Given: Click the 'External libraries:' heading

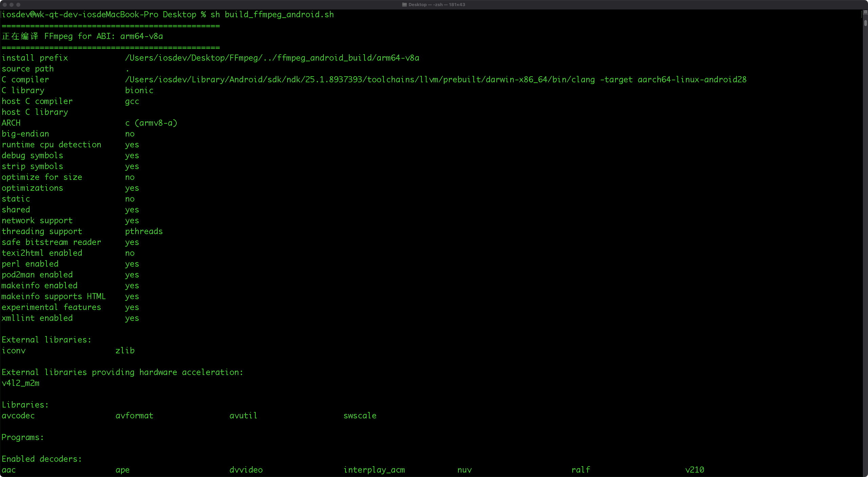Looking at the screenshot, I should pos(47,340).
